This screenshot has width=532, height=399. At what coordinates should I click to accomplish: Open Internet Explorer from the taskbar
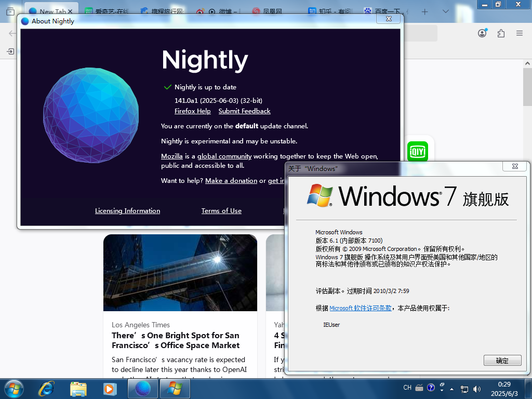click(x=47, y=389)
